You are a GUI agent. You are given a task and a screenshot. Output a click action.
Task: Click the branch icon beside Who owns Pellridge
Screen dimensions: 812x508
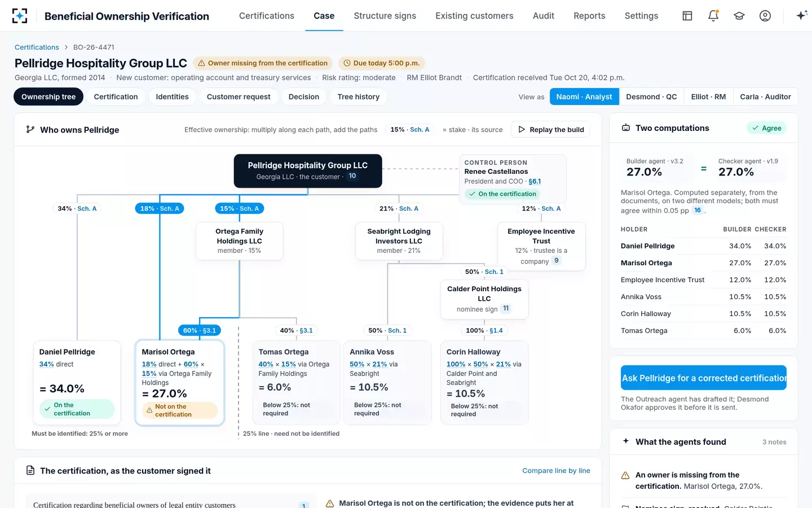click(30, 130)
